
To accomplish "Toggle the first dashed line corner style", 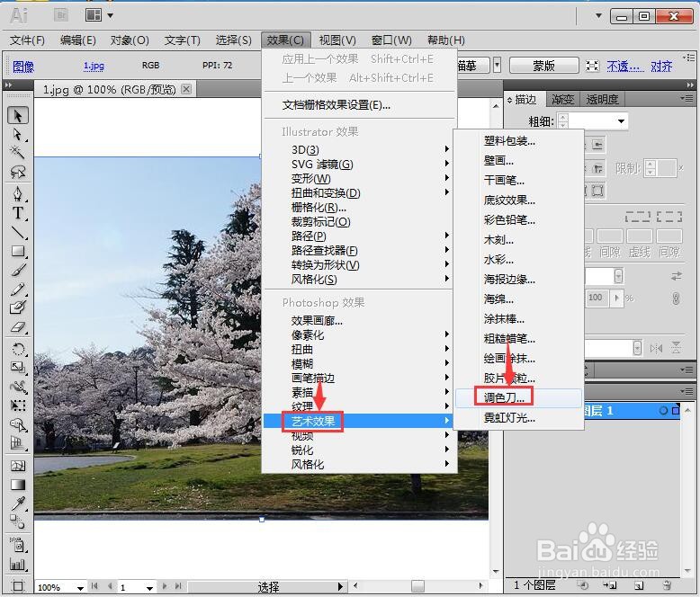I will [638, 217].
